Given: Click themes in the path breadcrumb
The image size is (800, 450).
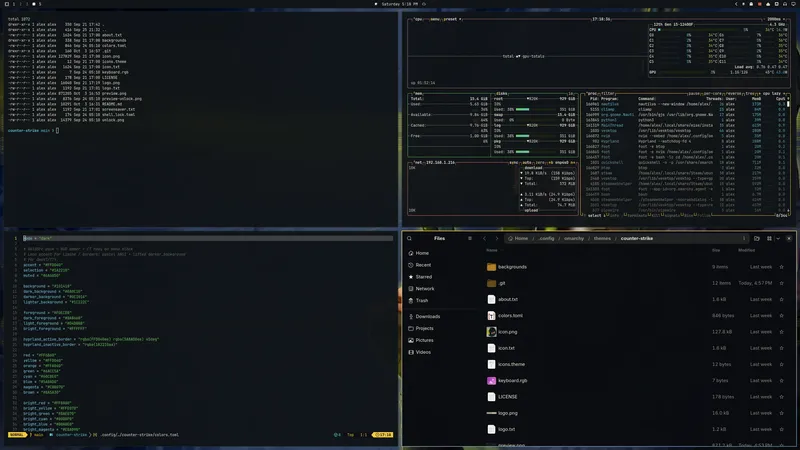Looking at the screenshot, I should click(x=602, y=238).
